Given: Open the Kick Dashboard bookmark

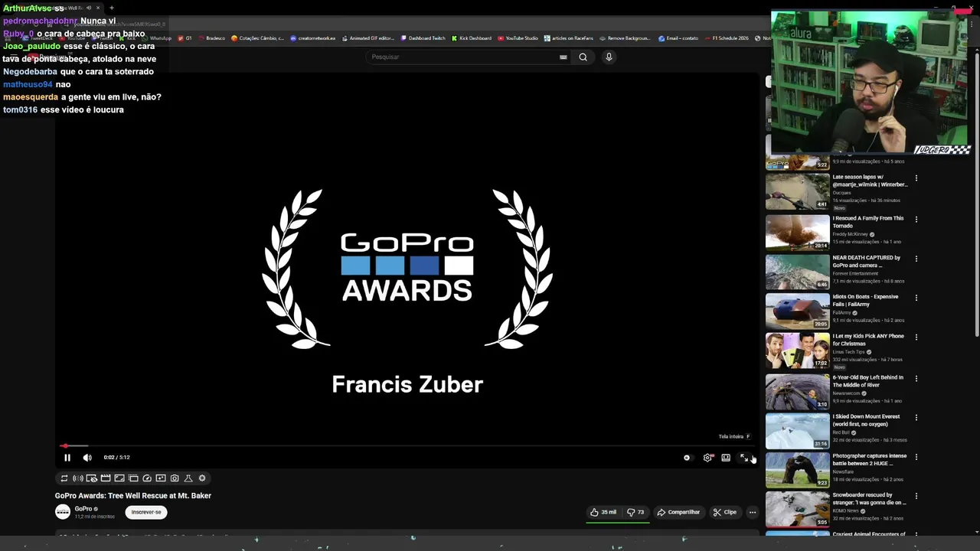Looking at the screenshot, I should coord(472,38).
